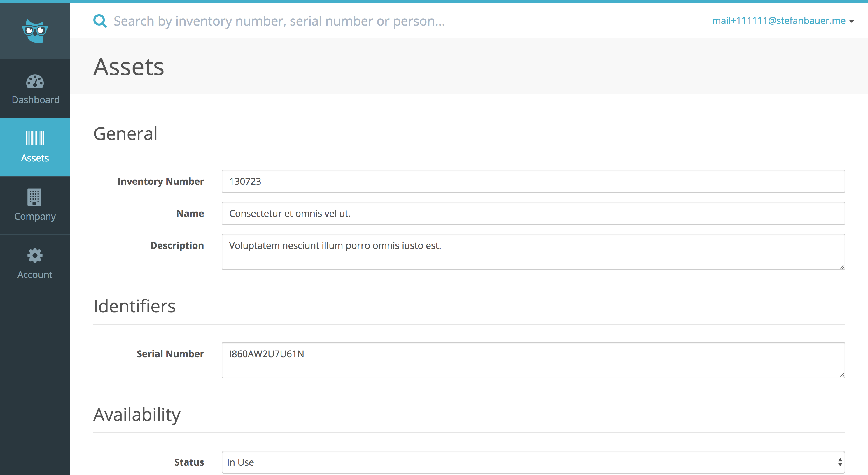868x475 pixels.
Task: Open the Company menu label
Action: pos(35,217)
